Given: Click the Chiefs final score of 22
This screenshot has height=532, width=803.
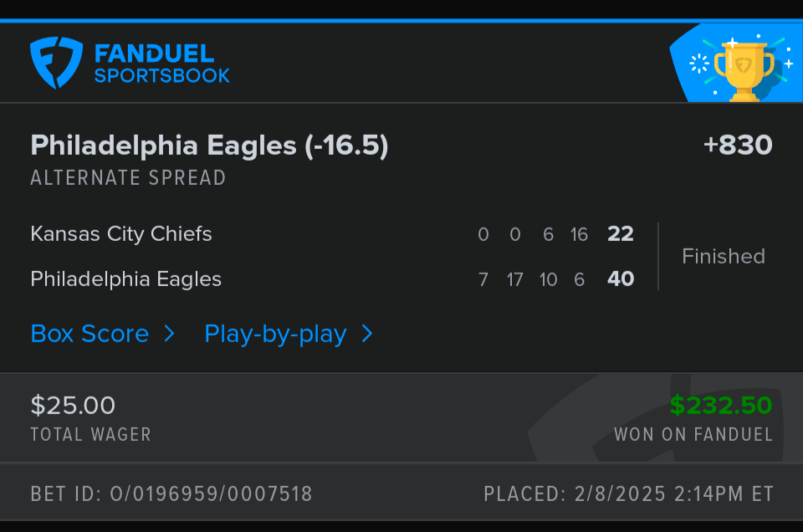Looking at the screenshot, I should click(620, 234).
